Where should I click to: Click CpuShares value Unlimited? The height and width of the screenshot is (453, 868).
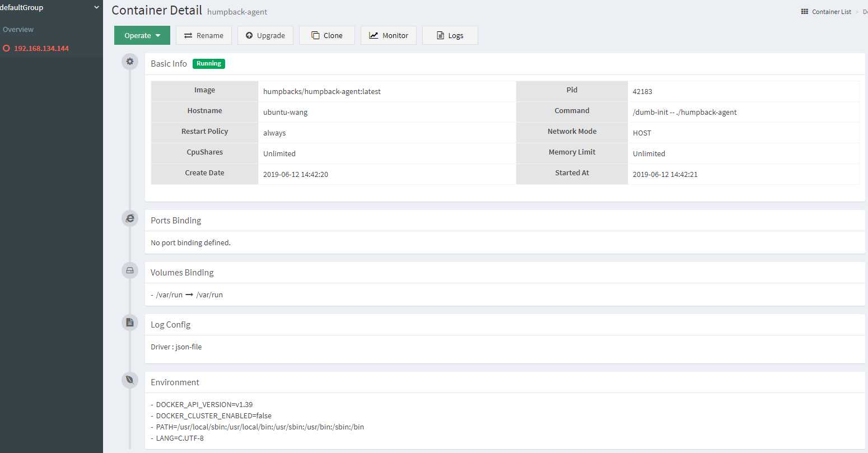[279, 153]
